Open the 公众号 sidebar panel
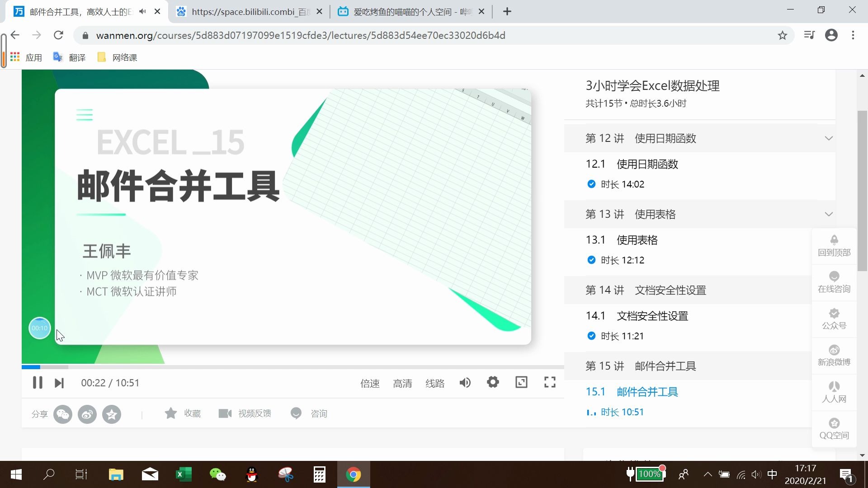The width and height of the screenshot is (868, 488). [834, 318]
